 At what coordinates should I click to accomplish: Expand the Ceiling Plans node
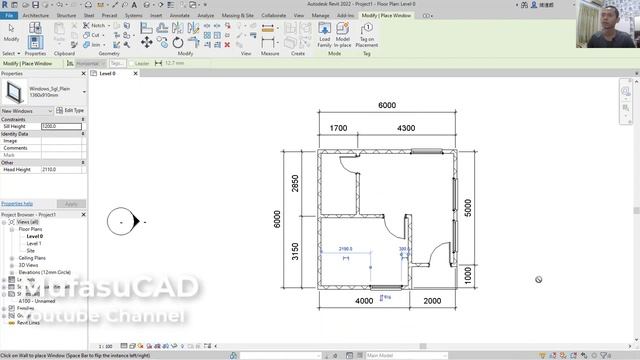12,258
